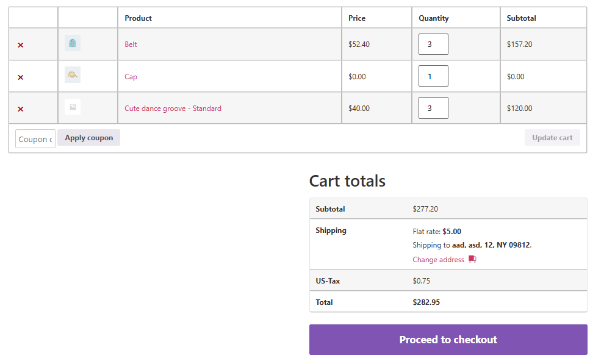Open the Belt product thumbnail
This screenshot has height=364, width=615.
pos(73,43)
